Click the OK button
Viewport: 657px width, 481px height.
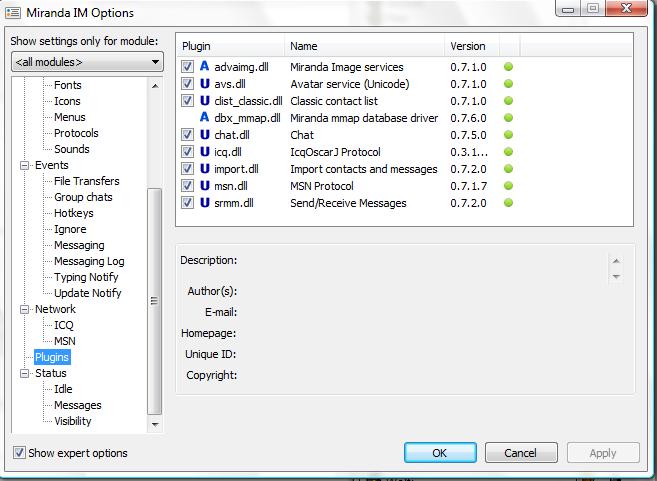tap(440, 453)
